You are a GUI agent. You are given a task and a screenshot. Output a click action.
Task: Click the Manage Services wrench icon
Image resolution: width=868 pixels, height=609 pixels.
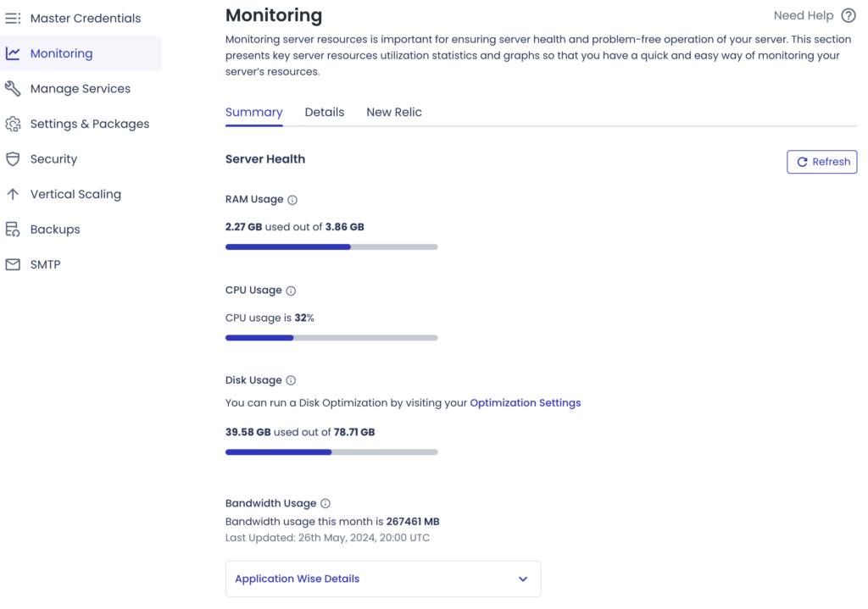(x=13, y=88)
